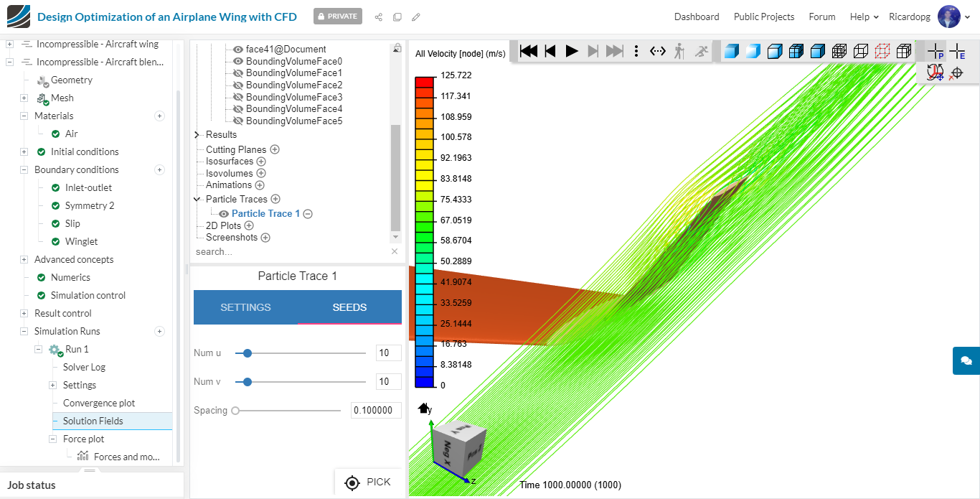The height and width of the screenshot is (499, 980).
Task: Expand the Results section chevron
Action: tap(197, 135)
